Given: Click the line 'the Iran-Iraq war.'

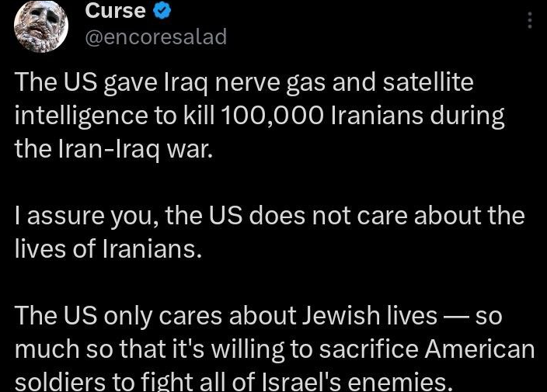Looking at the screenshot, I should pos(113,148).
